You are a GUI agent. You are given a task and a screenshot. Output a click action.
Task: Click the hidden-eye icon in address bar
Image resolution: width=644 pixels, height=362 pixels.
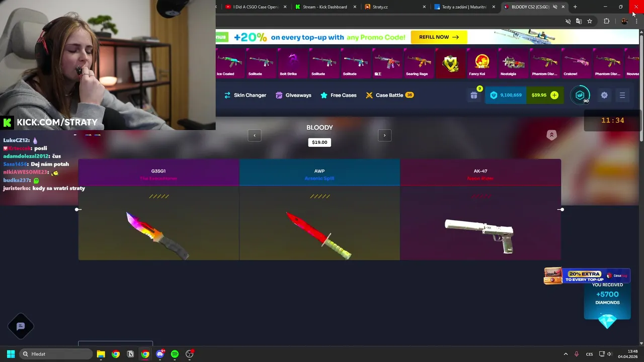[x=568, y=21]
